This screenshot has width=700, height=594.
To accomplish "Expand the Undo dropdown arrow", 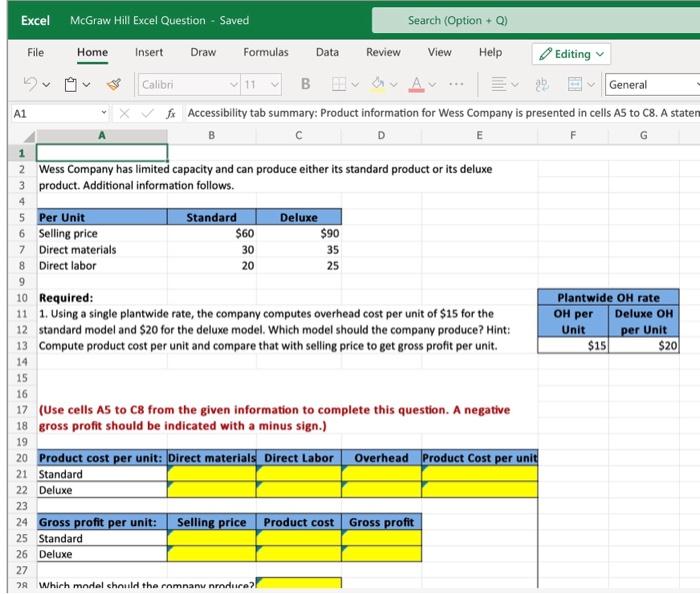I will (46, 84).
